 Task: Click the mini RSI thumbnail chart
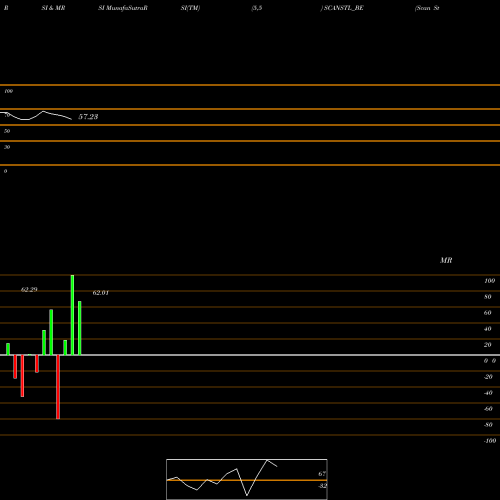[247, 479]
